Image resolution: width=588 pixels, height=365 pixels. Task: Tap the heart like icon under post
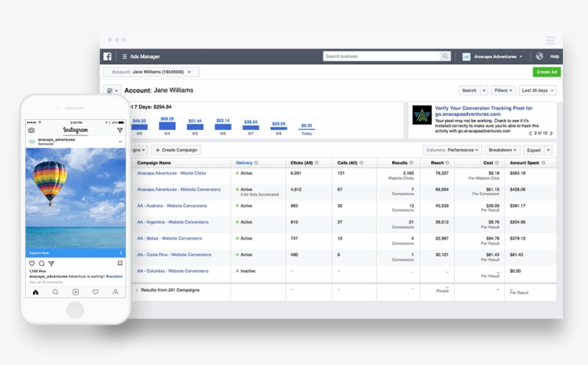pyautogui.click(x=32, y=263)
